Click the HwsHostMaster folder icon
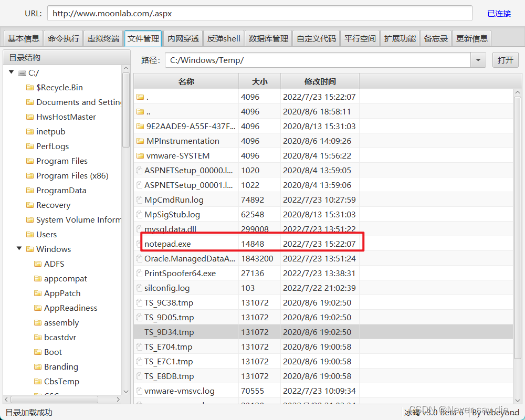Screen dimensions: 525x420 point(30,117)
